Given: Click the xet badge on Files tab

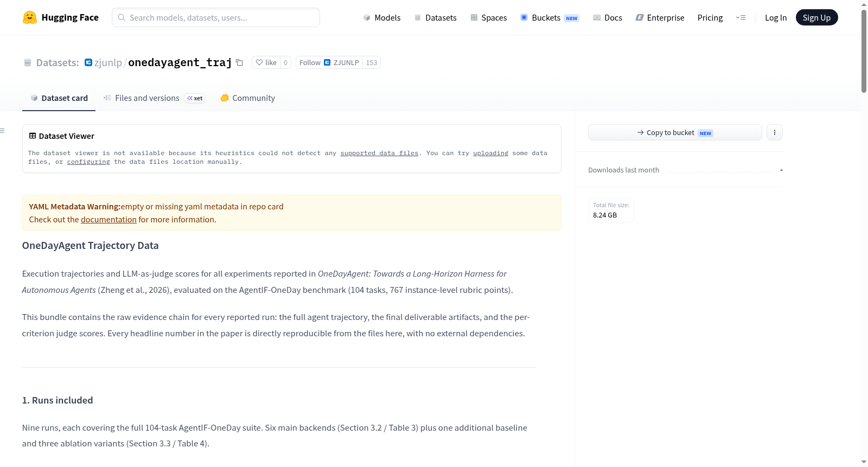Looking at the screenshot, I should pyautogui.click(x=195, y=98).
